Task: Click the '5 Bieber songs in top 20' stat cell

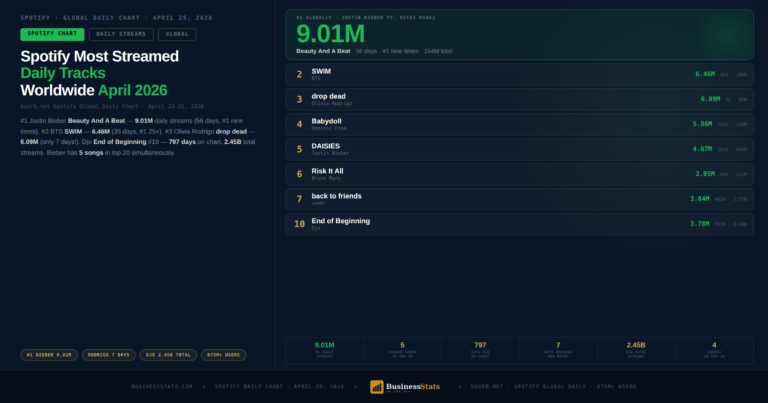Action: (402, 350)
